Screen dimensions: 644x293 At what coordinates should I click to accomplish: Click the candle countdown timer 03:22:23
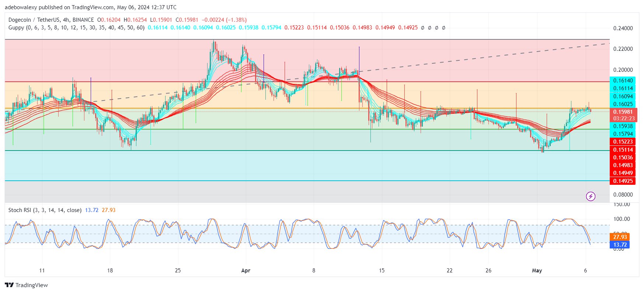coord(623,119)
